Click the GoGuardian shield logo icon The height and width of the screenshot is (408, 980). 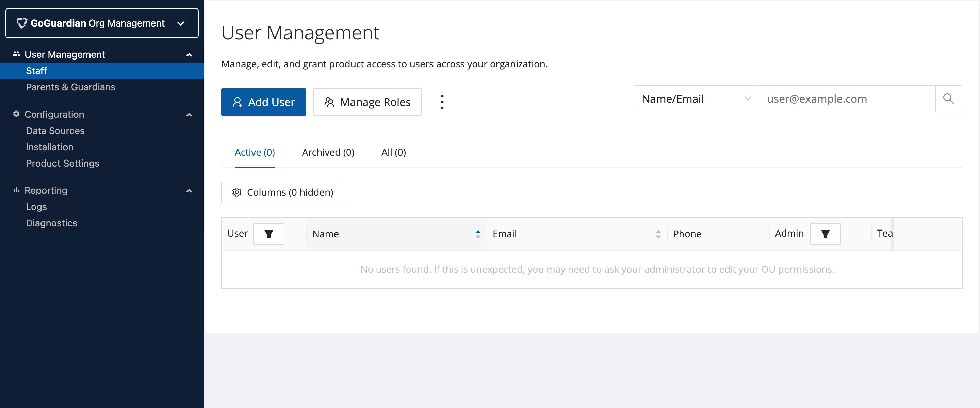[x=22, y=23]
